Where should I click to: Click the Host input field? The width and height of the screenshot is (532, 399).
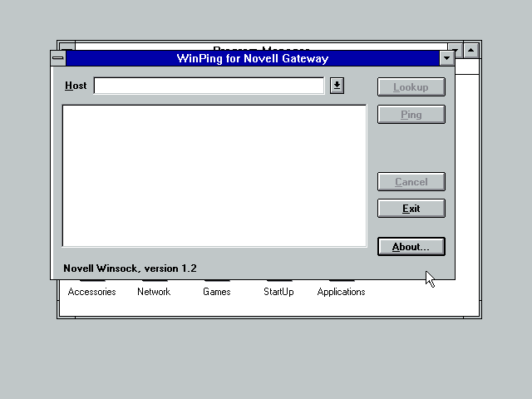click(x=209, y=86)
